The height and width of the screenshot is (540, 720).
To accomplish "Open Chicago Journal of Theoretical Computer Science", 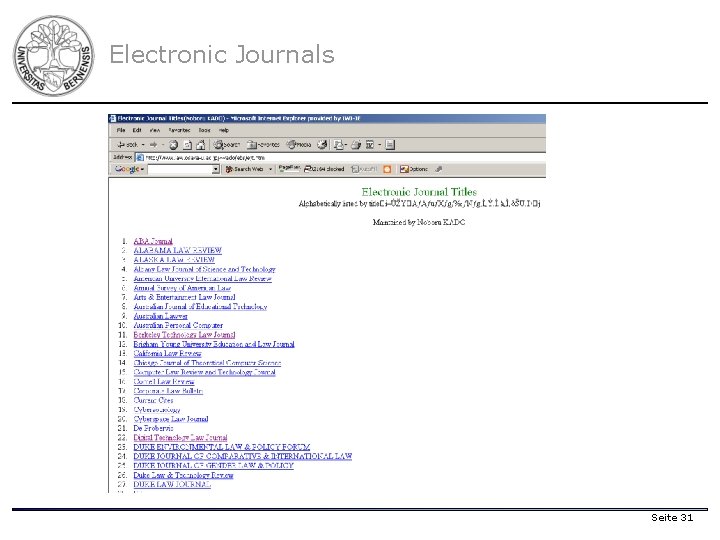I will tap(207, 363).
